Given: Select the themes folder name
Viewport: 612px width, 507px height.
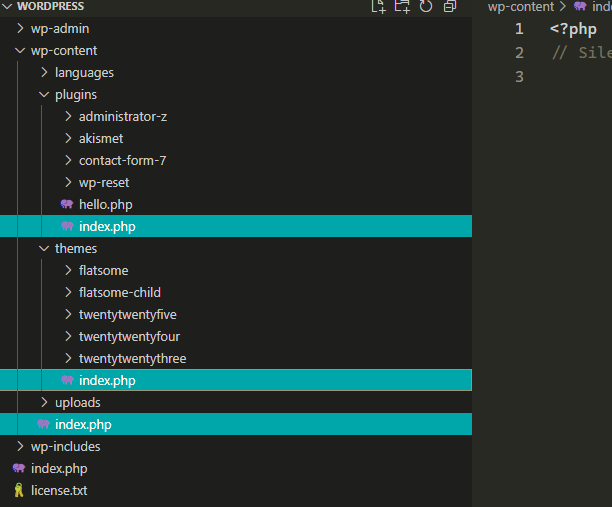Looking at the screenshot, I should (76, 248).
